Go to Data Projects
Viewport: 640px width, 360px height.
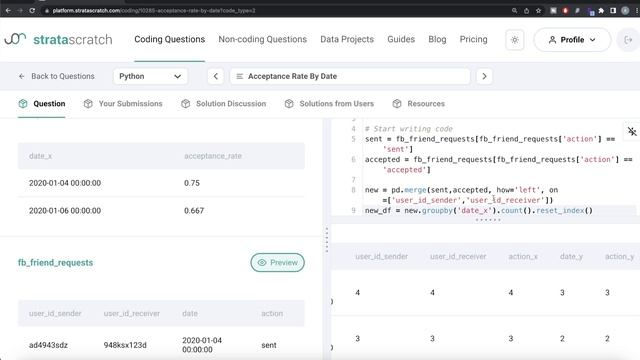(x=347, y=39)
